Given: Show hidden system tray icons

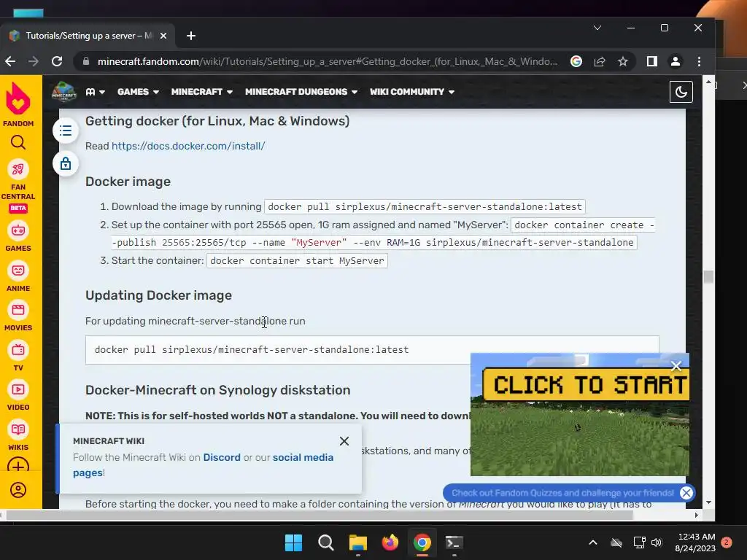Looking at the screenshot, I should [x=593, y=542].
